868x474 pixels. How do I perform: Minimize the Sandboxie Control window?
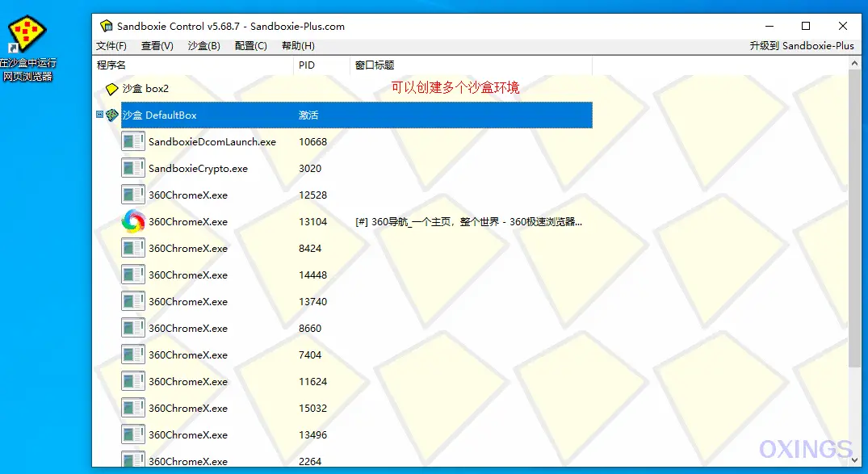769,26
